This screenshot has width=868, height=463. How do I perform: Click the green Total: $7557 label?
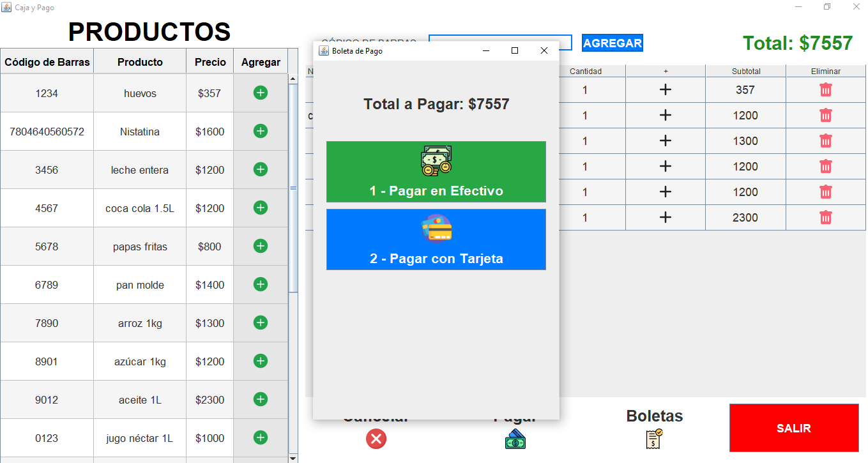[798, 43]
